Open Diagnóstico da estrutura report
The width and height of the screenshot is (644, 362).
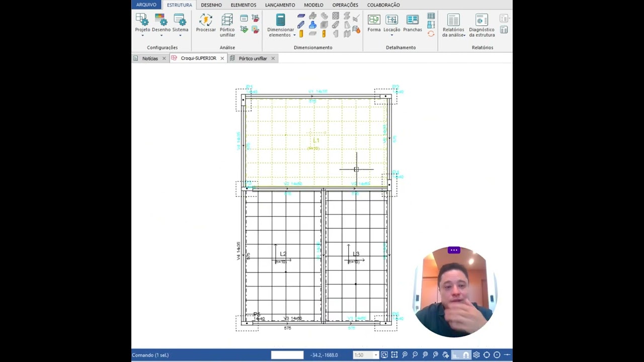(481, 20)
